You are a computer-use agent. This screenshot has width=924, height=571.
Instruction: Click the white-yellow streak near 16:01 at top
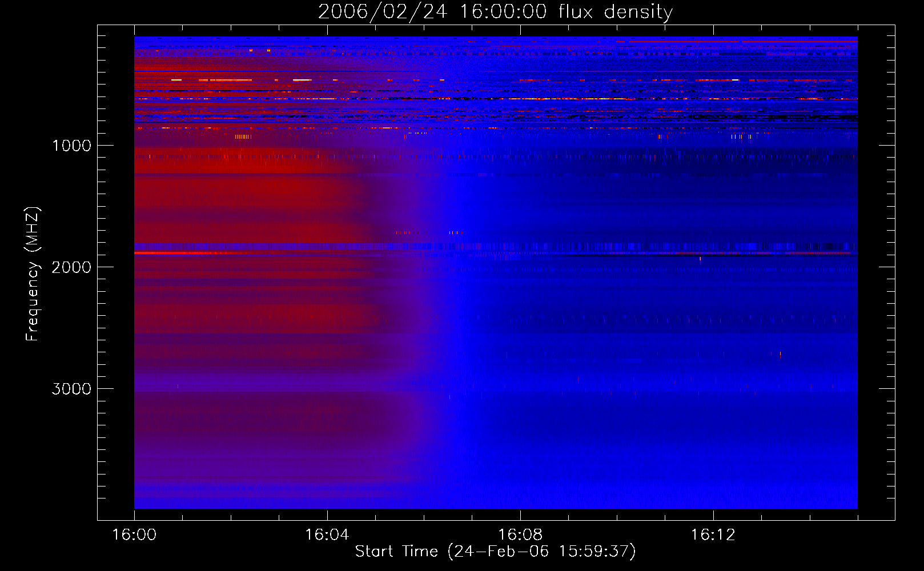click(x=176, y=80)
